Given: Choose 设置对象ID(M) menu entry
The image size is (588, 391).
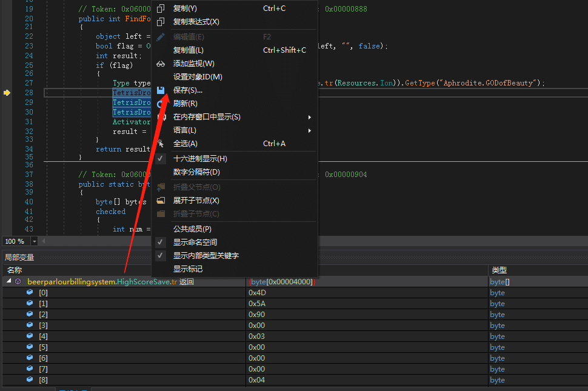Looking at the screenshot, I should 235,77.
